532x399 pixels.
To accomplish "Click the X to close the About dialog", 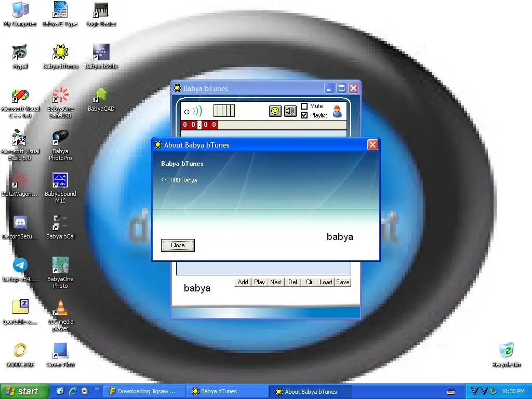I will coord(373,145).
